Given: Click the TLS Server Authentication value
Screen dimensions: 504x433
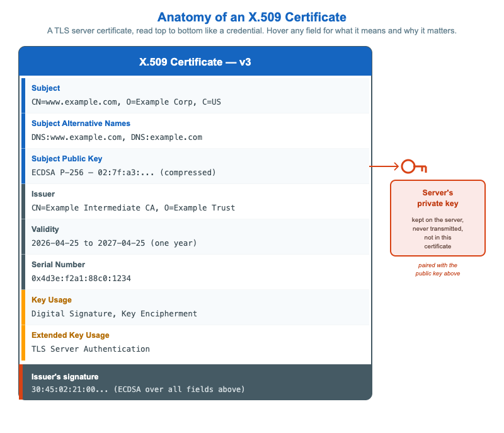Looking at the screenshot, I should (x=91, y=349).
